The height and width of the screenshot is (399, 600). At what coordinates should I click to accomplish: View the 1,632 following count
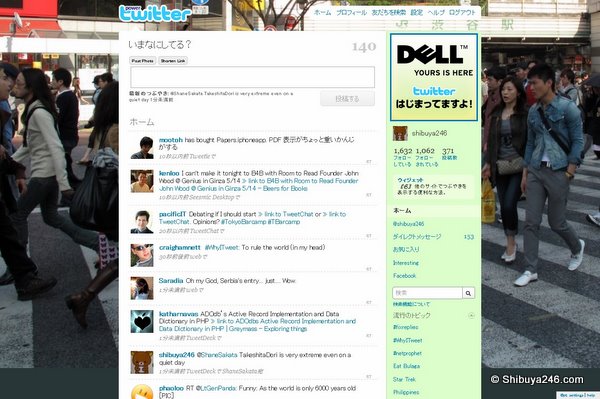click(x=403, y=157)
